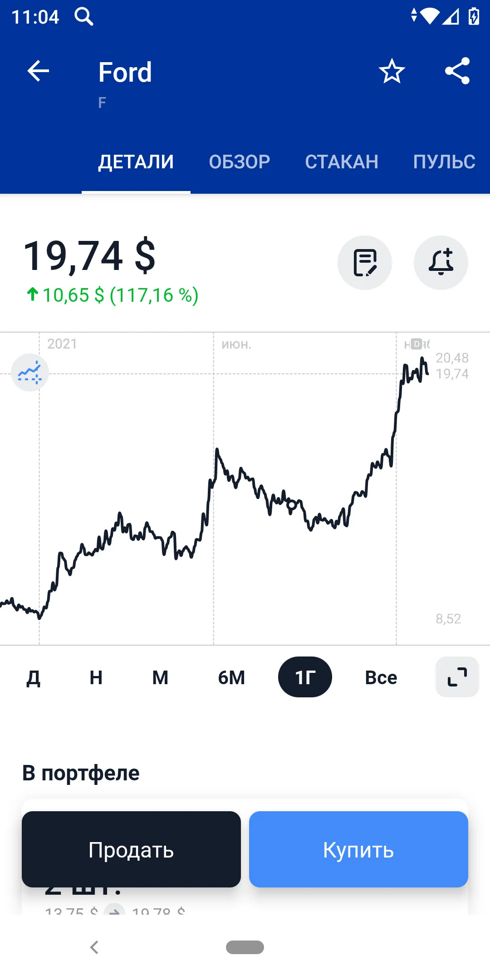The height and width of the screenshot is (980, 490).
Task: Go to the ПУЛЬС tab
Action: tap(444, 162)
